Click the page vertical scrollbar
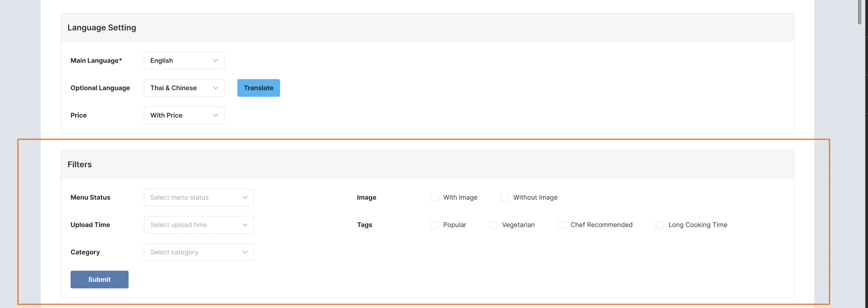Screen dimensions: 868x308 click(860, 13)
